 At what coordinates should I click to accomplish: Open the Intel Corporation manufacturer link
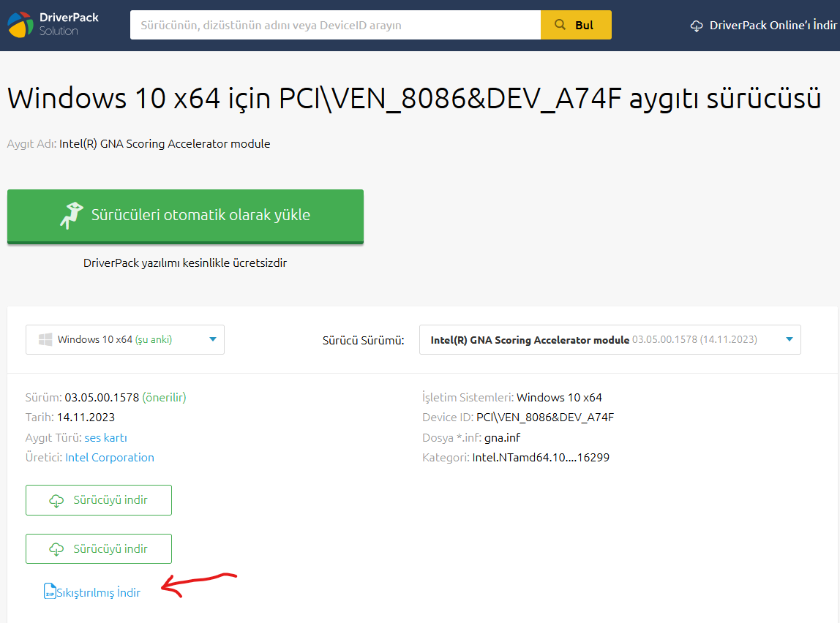(x=110, y=458)
